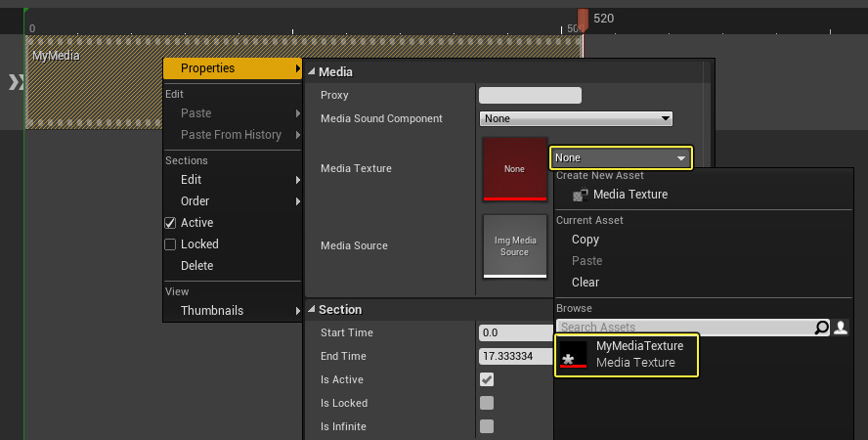Click the magnifier icon in Search Assets
868x440 pixels.
pyautogui.click(x=822, y=328)
